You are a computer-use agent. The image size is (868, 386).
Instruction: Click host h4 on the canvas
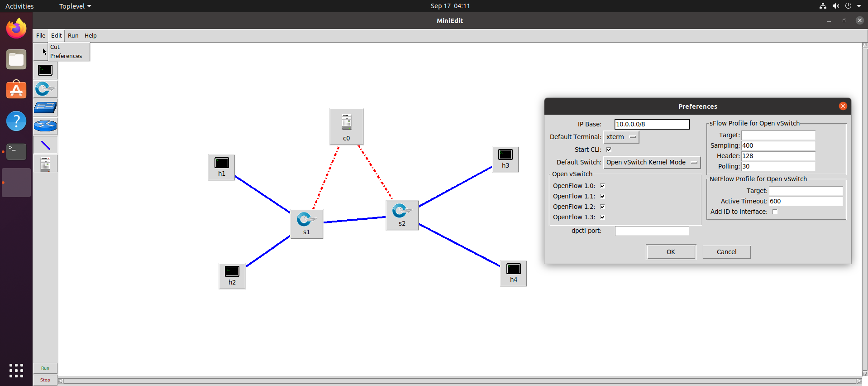[514, 273]
